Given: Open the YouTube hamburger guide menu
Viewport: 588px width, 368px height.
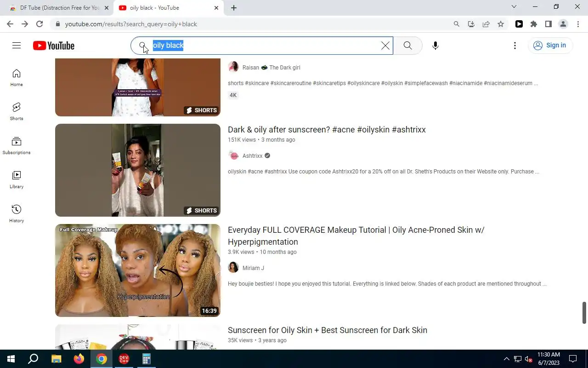Looking at the screenshot, I should coord(17,45).
